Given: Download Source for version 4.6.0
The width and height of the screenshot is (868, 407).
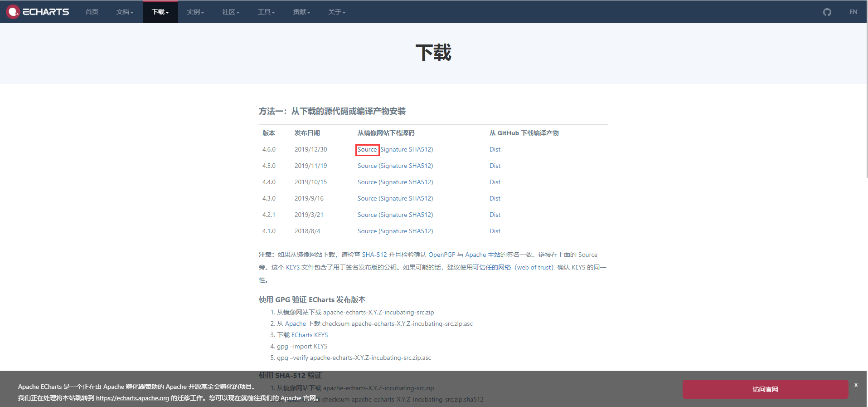Looking at the screenshot, I should pyautogui.click(x=367, y=149).
